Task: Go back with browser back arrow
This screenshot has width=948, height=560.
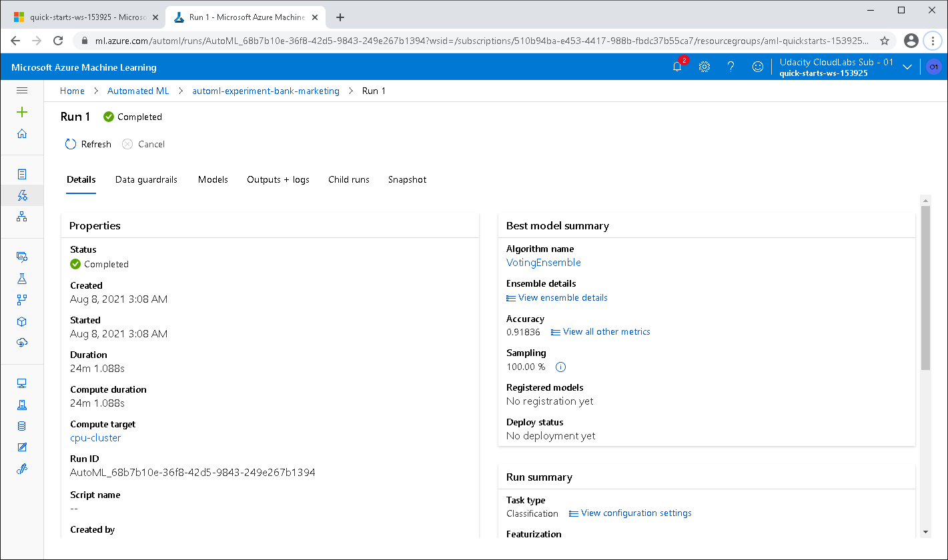Action: coord(15,41)
